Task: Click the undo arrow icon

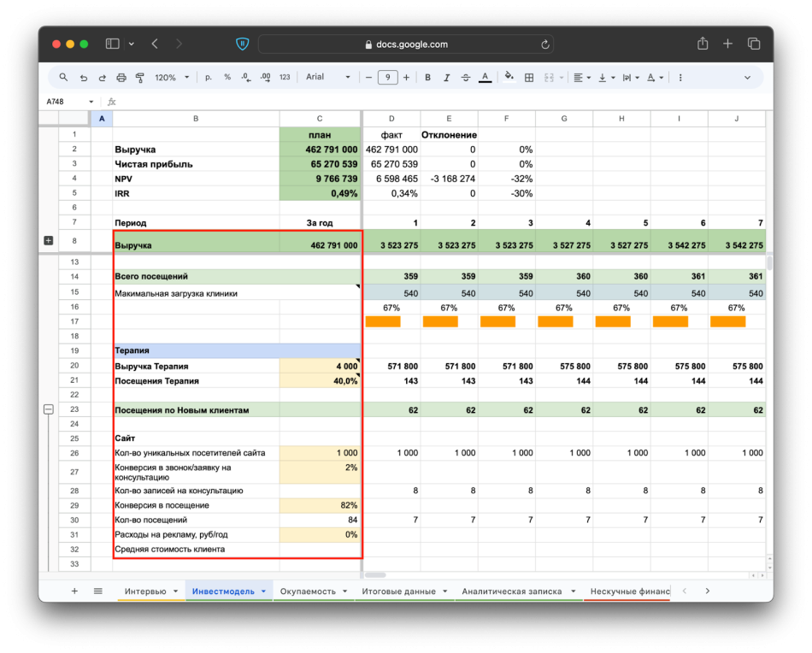Action: pyautogui.click(x=83, y=77)
